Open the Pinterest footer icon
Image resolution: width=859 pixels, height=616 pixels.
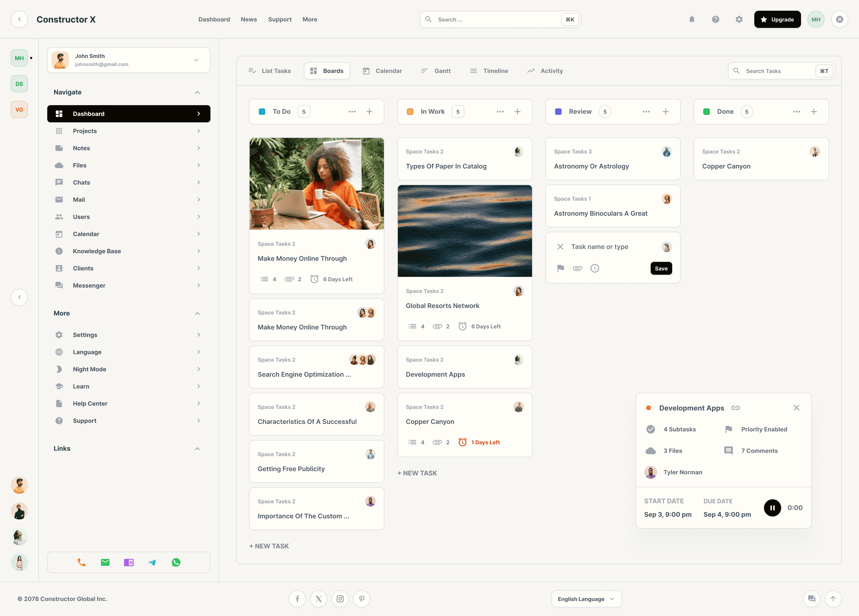(x=361, y=599)
